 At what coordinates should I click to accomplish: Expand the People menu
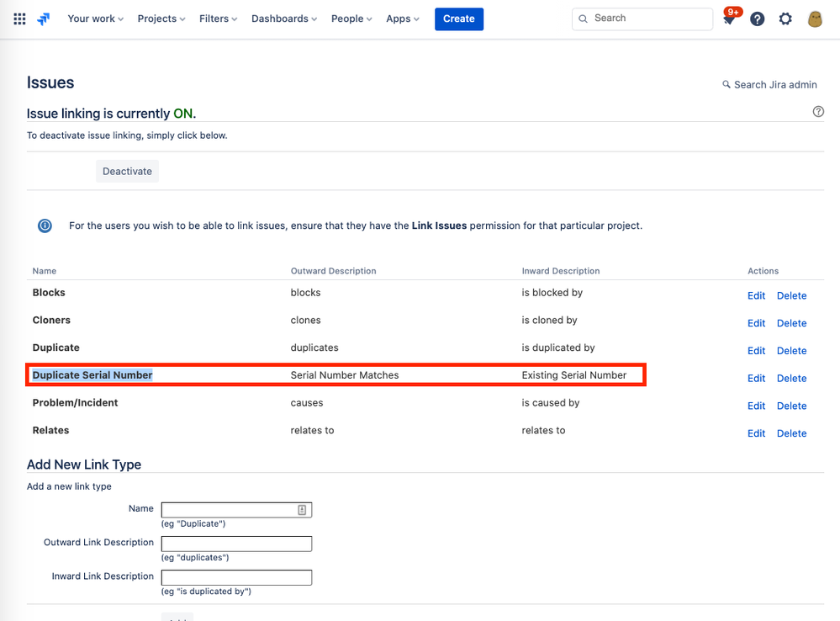pyautogui.click(x=351, y=19)
